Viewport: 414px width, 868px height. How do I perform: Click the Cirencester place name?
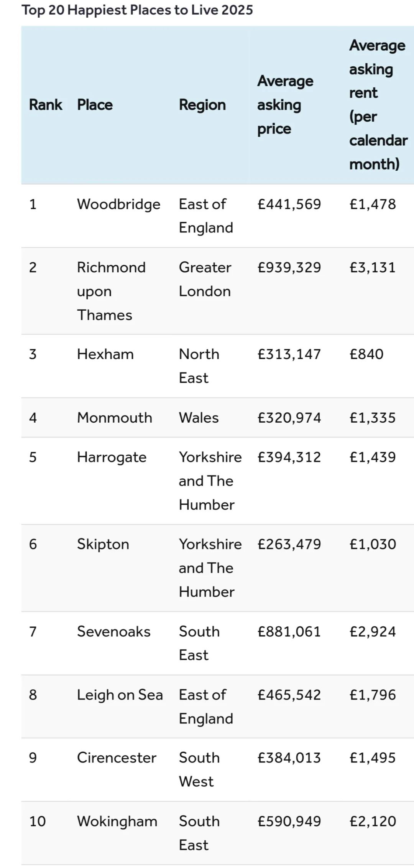pos(117,758)
